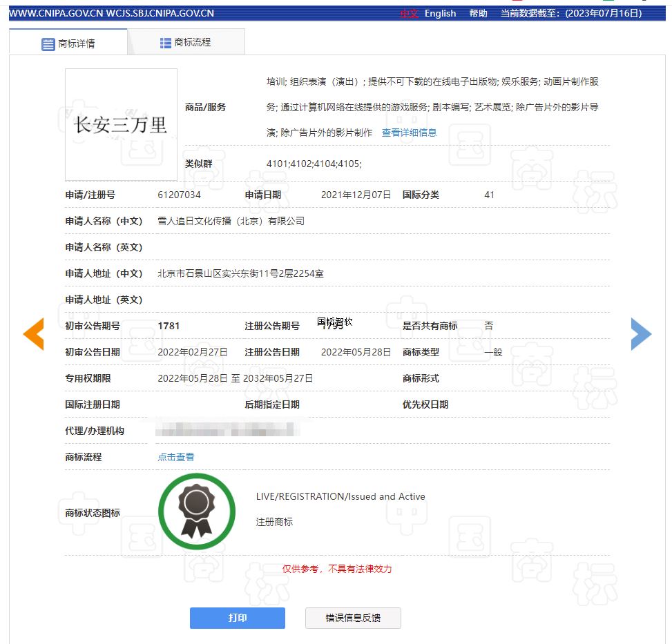
Task: Select applicant name 雪人追日文化传播（北京）有限公司
Action: point(231,221)
